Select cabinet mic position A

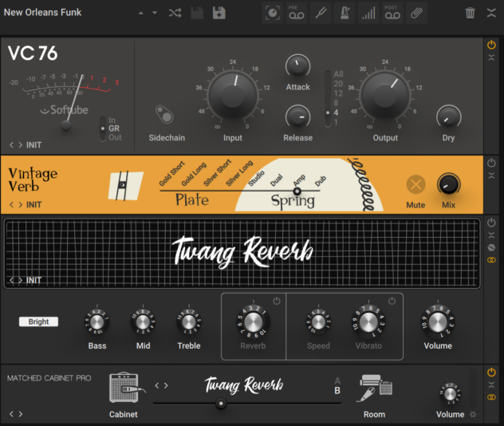point(337,381)
